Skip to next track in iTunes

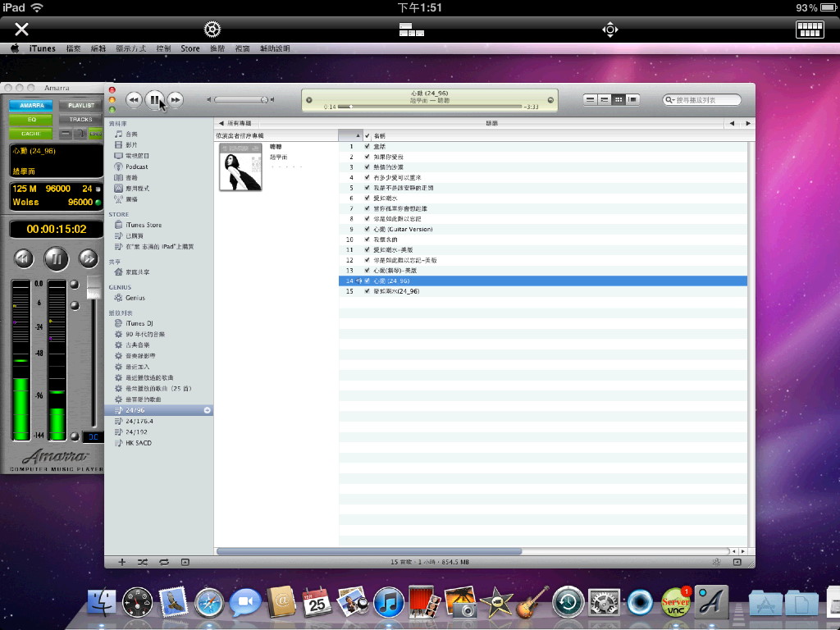[176, 99]
